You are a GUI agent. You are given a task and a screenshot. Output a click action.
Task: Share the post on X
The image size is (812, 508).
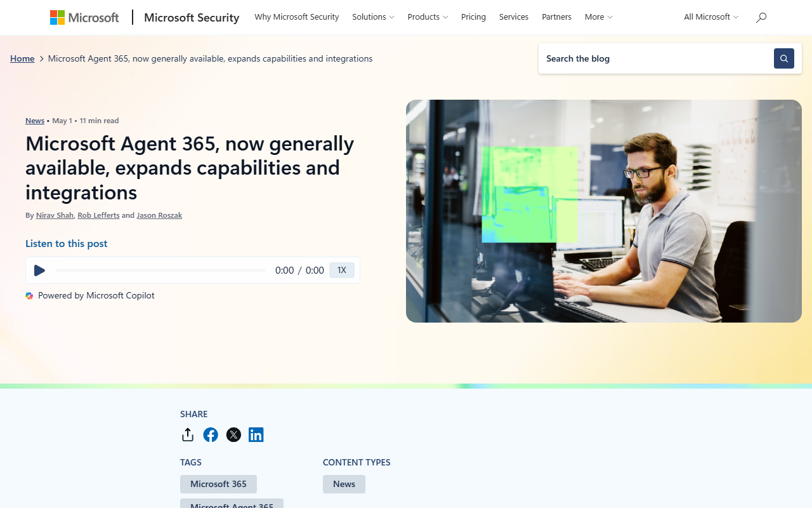click(x=233, y=435)
